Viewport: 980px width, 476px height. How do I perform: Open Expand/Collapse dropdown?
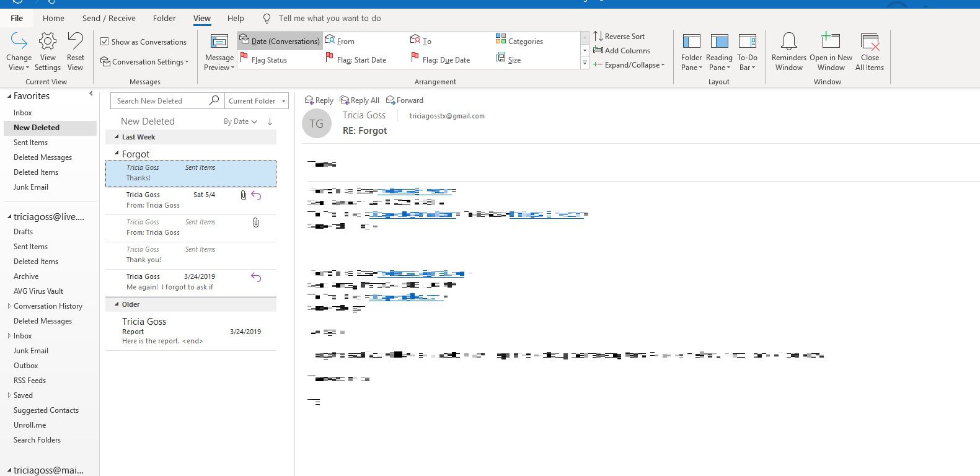click(x=629, y=65)
